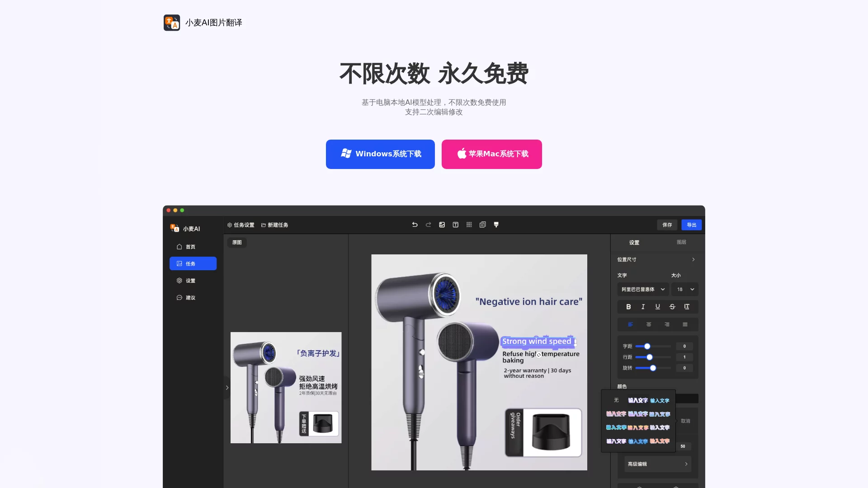Viewport: 868px width, 488px height.
Task: Select the text tool (T) icon
Action: click(x=455, y=225)
